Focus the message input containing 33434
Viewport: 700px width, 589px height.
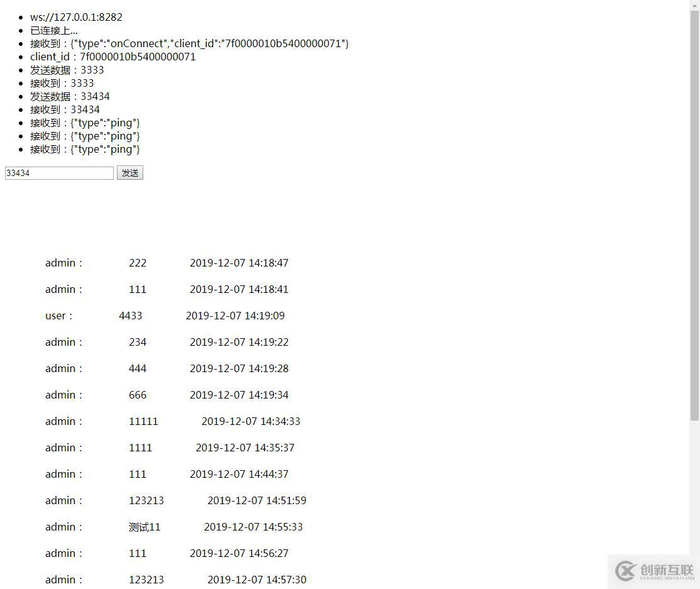pos(59,173)
